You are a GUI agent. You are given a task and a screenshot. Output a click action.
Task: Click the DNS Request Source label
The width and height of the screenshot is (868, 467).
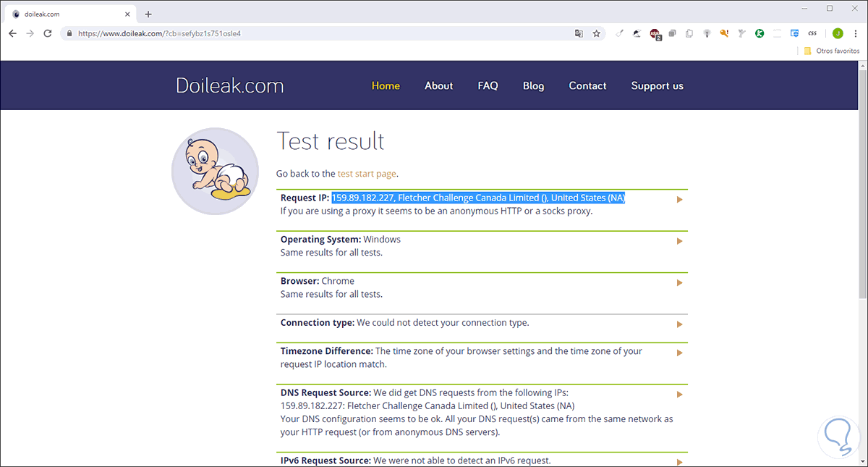[325, 392]
